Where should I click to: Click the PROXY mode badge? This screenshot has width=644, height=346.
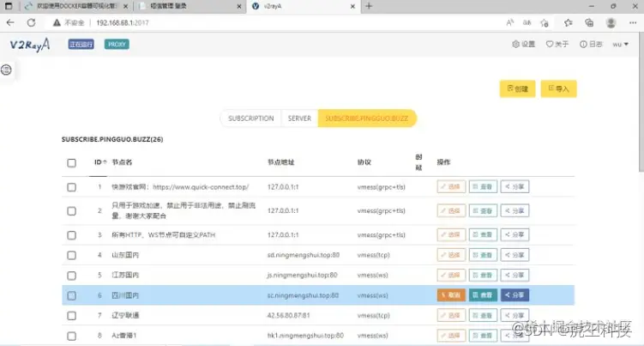(117, 45)
